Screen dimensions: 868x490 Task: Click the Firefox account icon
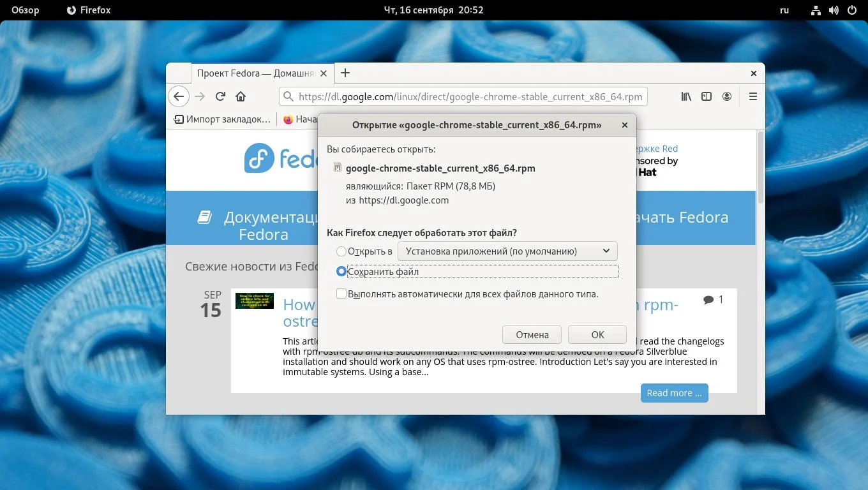727,96
